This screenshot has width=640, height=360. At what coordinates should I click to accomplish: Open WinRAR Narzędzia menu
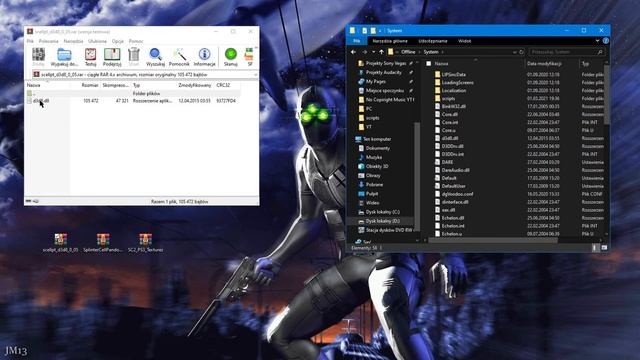[73, 41]
